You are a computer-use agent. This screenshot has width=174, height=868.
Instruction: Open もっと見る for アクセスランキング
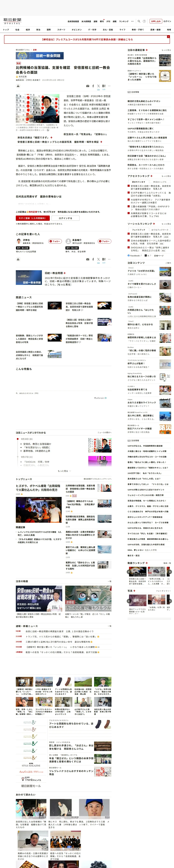tap(166, 176)
